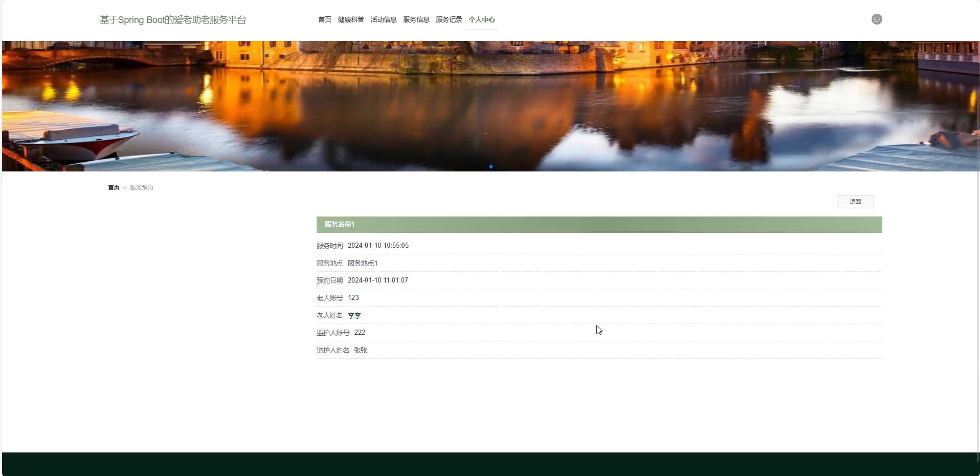Image resolution: width=980 pixels, height=476 pixels.
Task: Open 服务信息 in navigation
Action: 416,19
